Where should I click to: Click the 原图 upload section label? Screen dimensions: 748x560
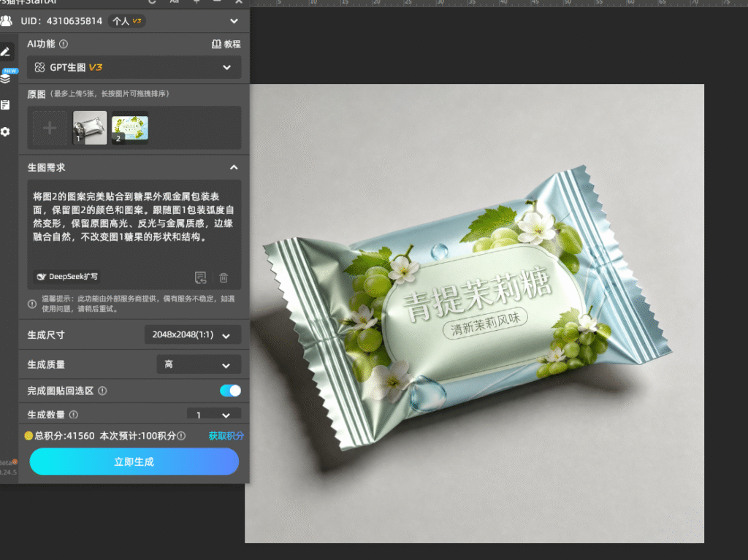[37, 94]
